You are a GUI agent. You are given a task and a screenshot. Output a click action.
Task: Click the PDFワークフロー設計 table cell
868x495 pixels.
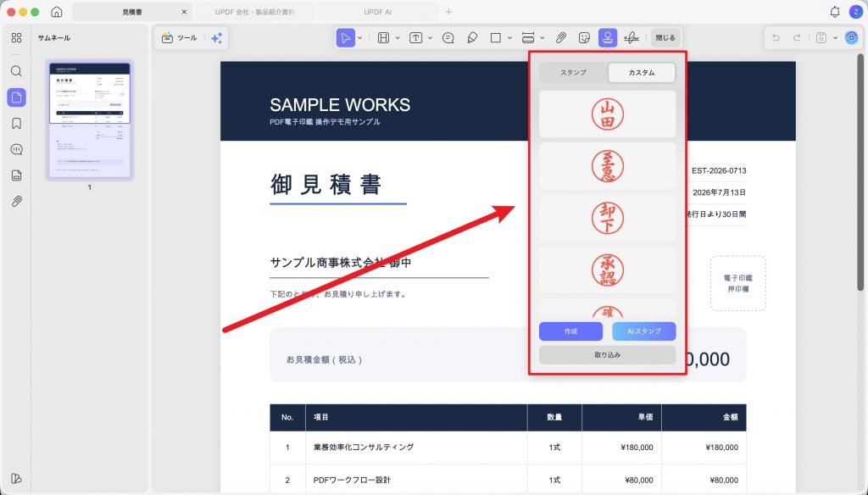coord(352,480)
